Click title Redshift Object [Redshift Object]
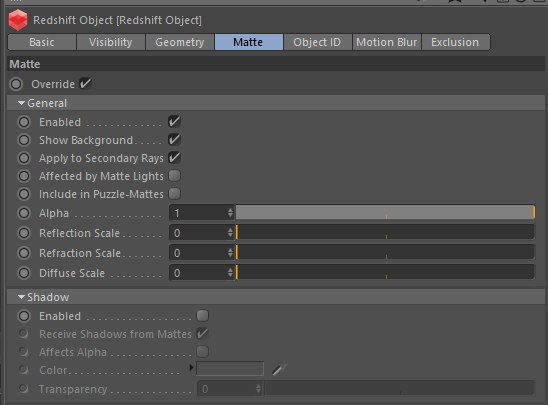The width and height of the screenshot is (548, 405). 117,20
